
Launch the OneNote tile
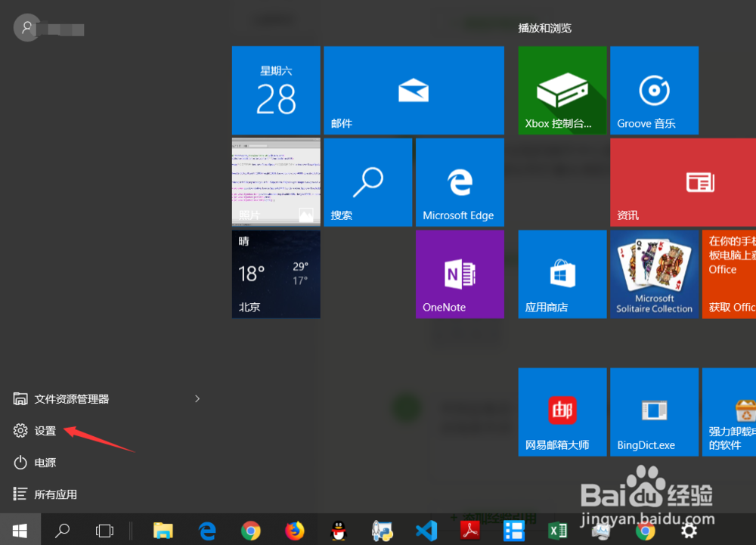coord(460,274)
